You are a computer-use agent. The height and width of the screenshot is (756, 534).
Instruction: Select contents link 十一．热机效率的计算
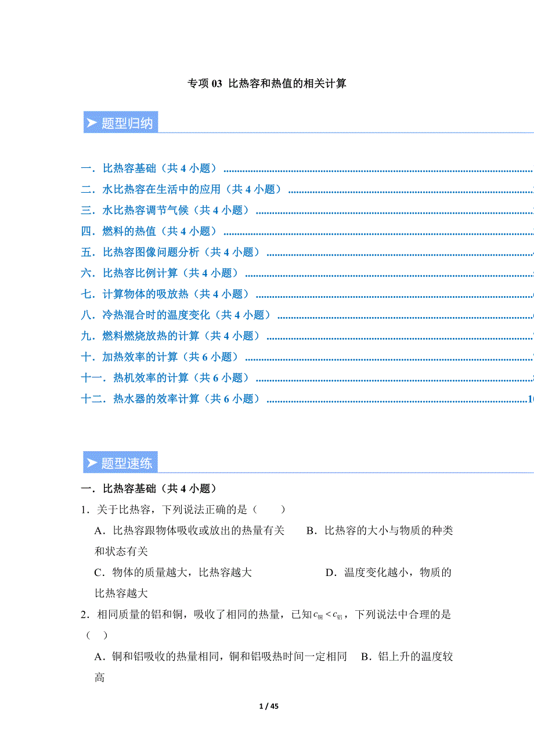pyautogui.click(x=167, y=378)
